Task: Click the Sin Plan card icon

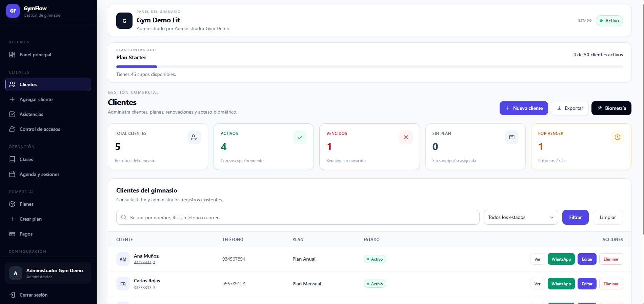Action: pyautogui.click(x=512, y=137)
